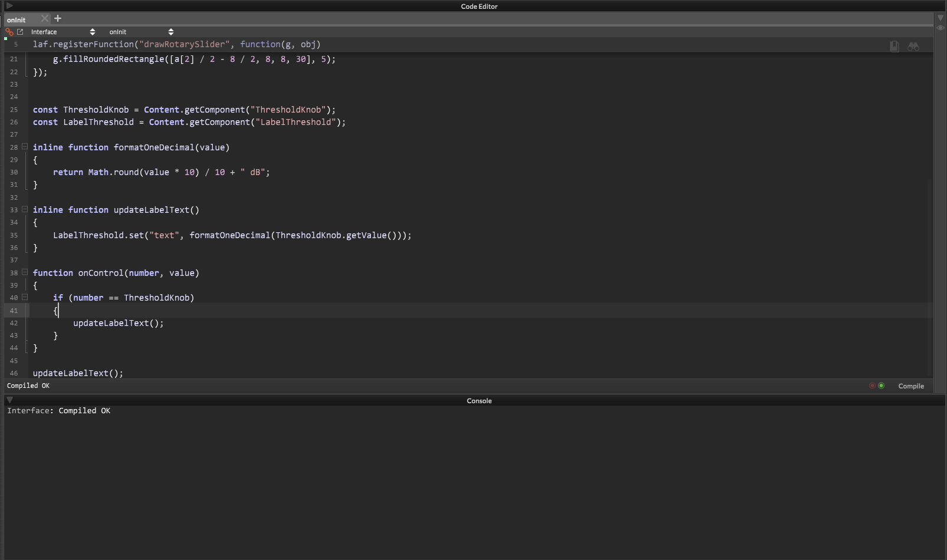The height and width of the screenshot is (560, 947).
Task: Collapse the updateLabelText function fold marker
Action: click(x=25, y=209)
